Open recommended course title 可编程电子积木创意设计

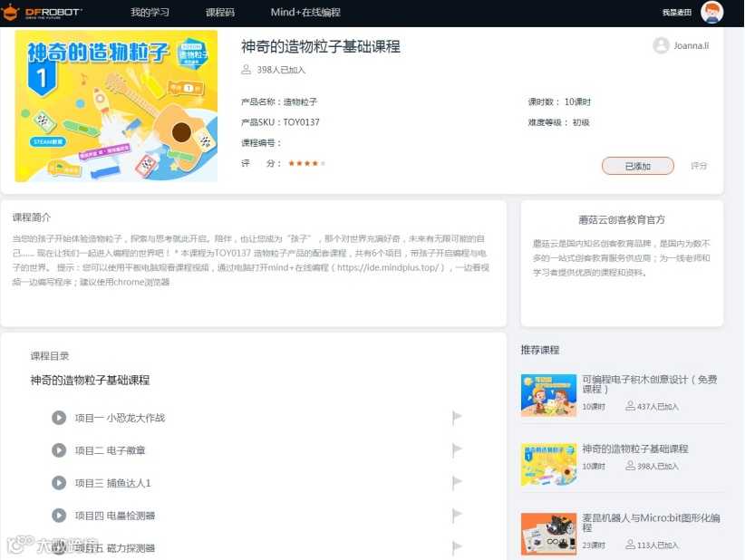coord(650,384)
